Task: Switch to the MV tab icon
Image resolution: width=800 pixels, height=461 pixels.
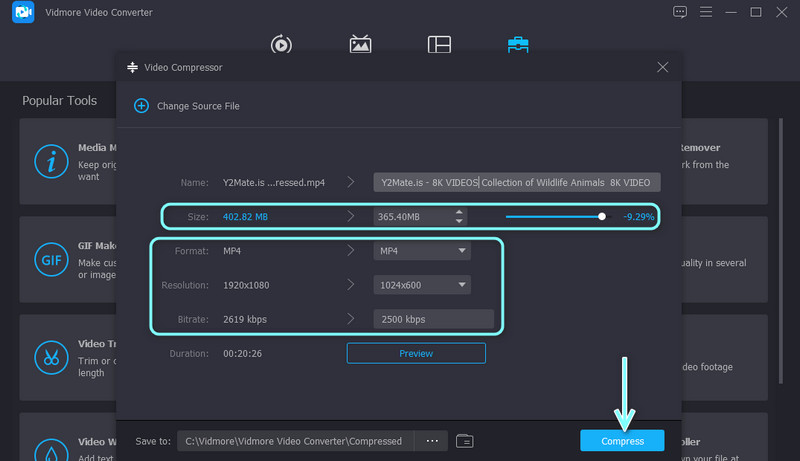Action: coord(360,44)
